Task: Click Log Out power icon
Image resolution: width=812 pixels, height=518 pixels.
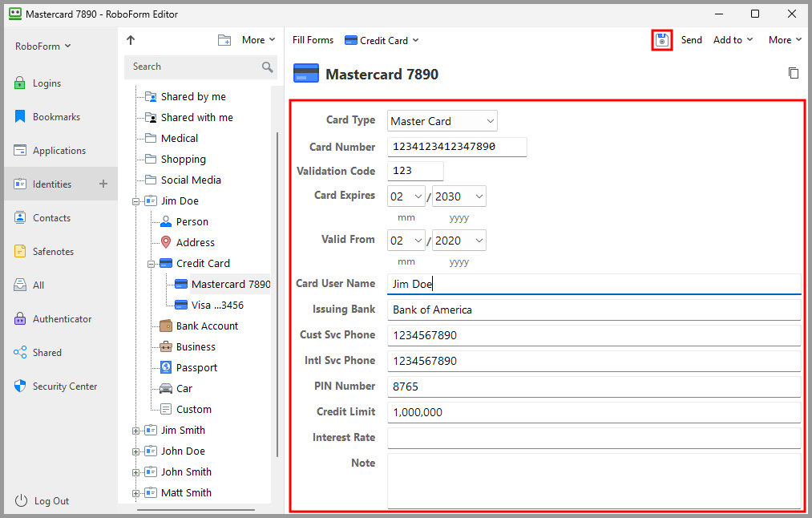Action: (x=21, y=500)
